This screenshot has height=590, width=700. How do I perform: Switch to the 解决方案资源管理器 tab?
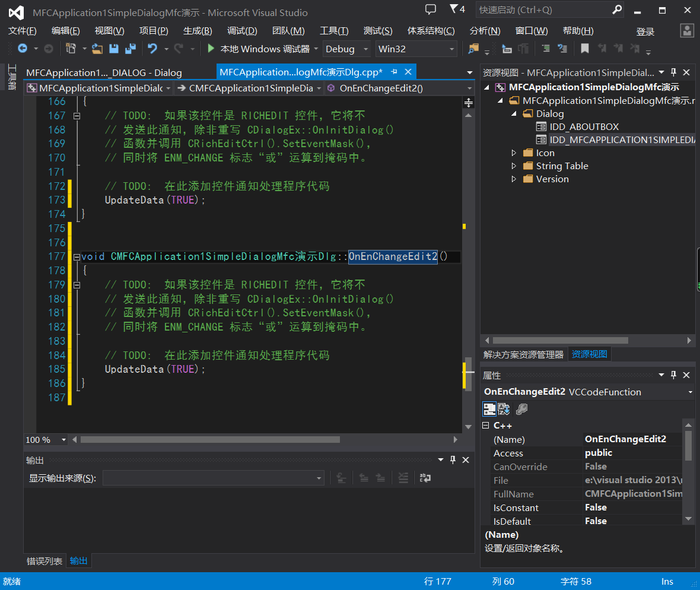pos(523,354)
